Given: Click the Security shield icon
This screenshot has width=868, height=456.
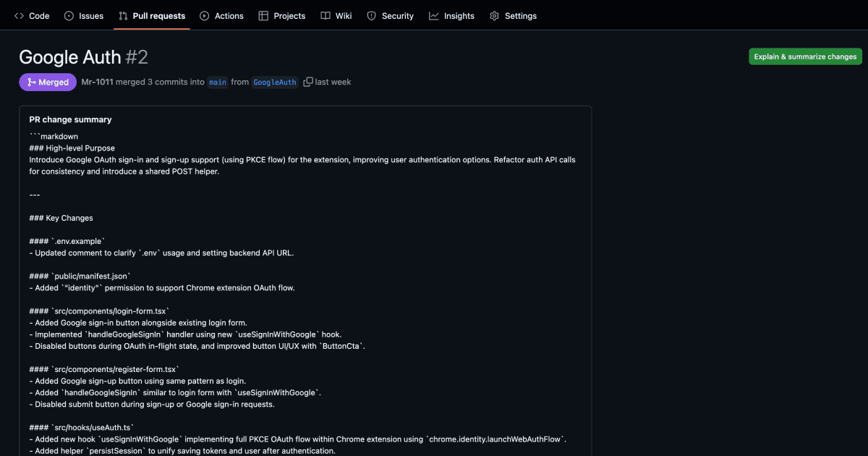Looking at the screenshot, I should pos(371,16).
